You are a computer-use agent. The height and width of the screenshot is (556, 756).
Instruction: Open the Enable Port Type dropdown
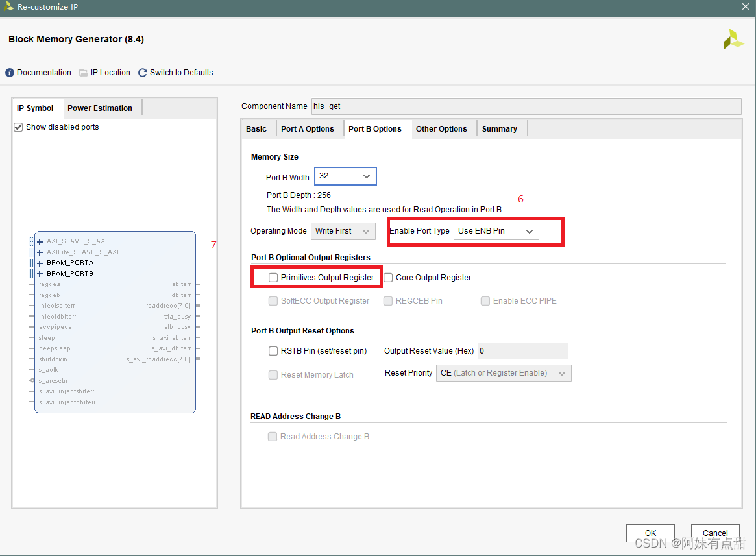[x=496, y=231]
